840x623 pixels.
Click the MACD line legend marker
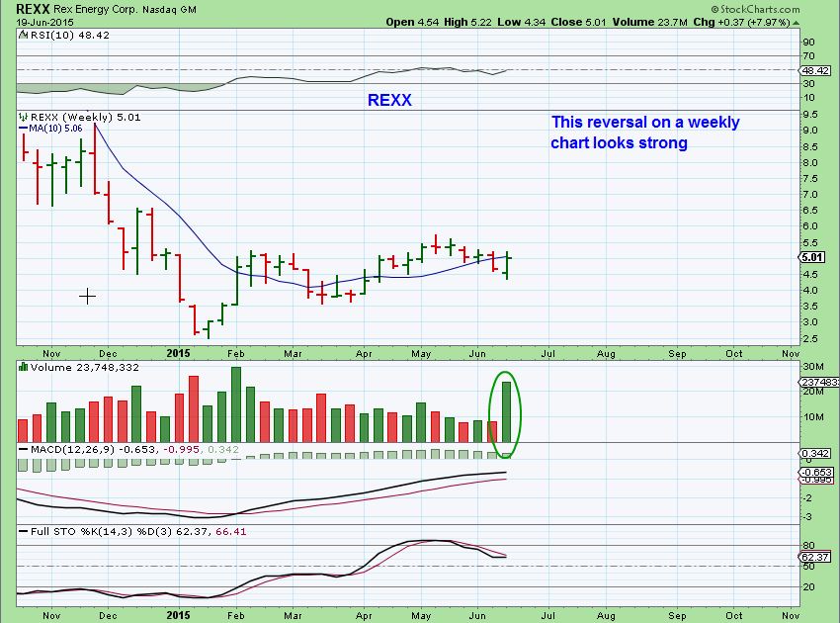(24, 449)
